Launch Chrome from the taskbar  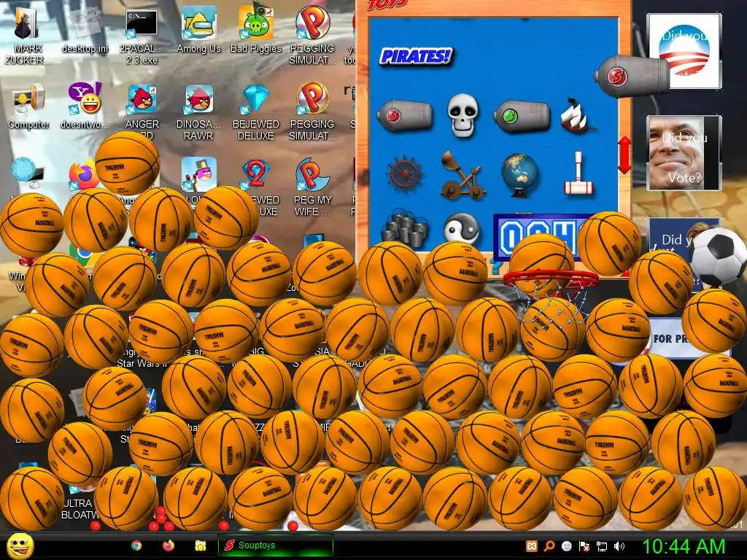[x=136, y=545]
